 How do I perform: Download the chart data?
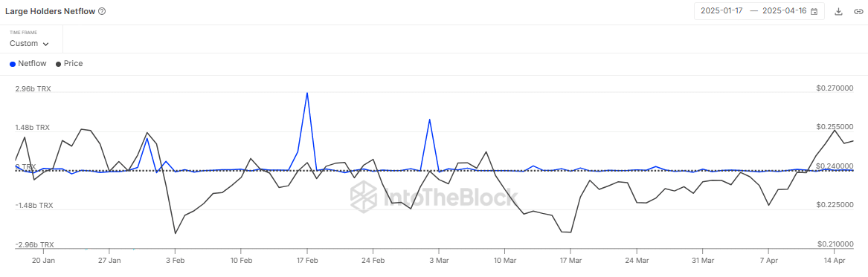838,12
